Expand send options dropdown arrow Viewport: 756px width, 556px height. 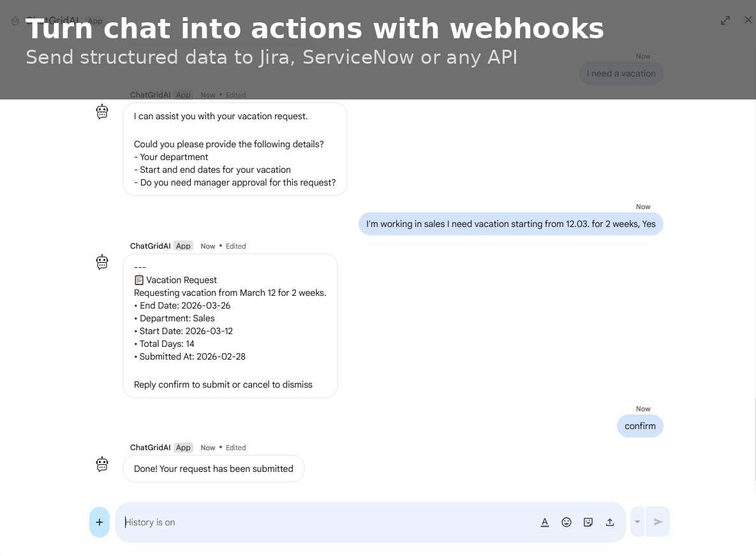pyautogui.click(x=637, y=522)
